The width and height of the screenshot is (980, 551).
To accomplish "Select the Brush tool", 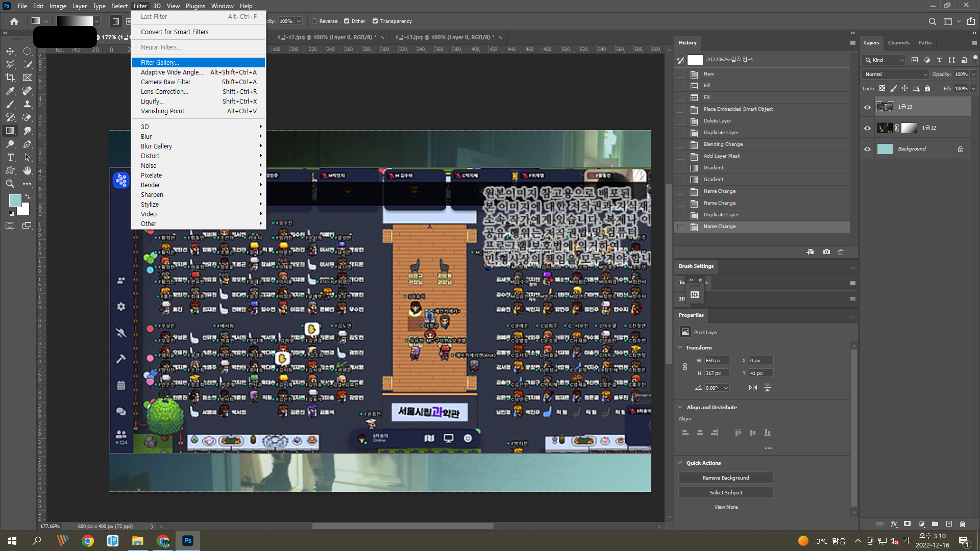I will pyautogui.click(x=10, y=104).
